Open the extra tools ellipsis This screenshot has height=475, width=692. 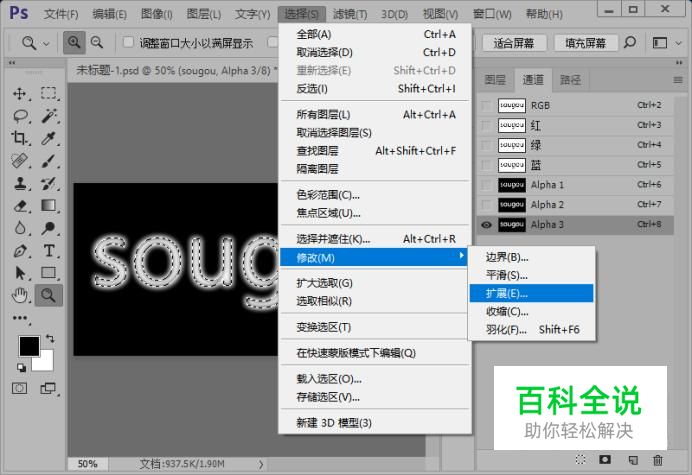pyautogui.click(x=19, y=318)
